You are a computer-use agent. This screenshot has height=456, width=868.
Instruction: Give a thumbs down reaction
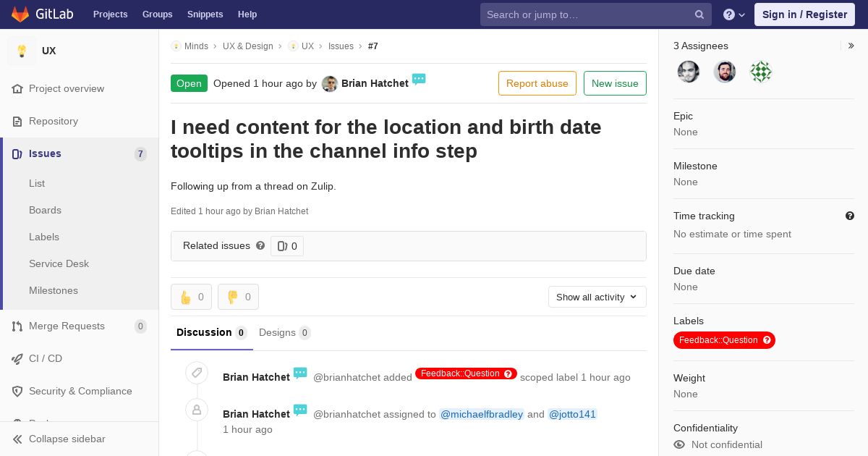[x=238, y=297]
